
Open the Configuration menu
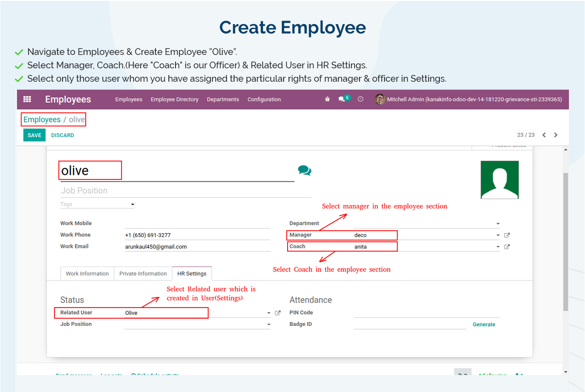[264, 99]
